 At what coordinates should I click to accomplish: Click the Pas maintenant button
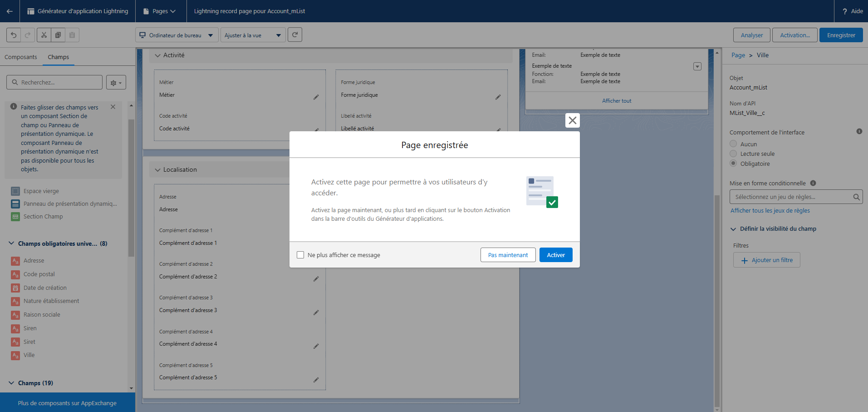tap(508, 255)
